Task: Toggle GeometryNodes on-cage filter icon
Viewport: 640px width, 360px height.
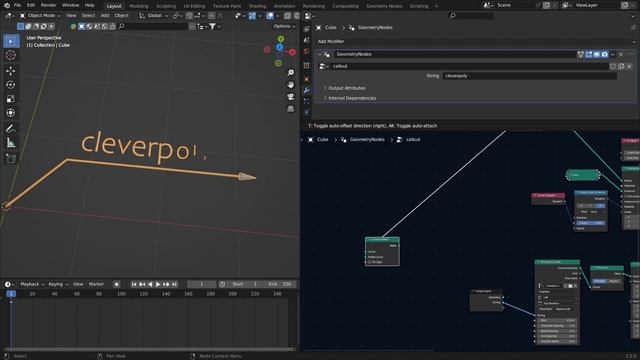Action: (x=580, y=54)
